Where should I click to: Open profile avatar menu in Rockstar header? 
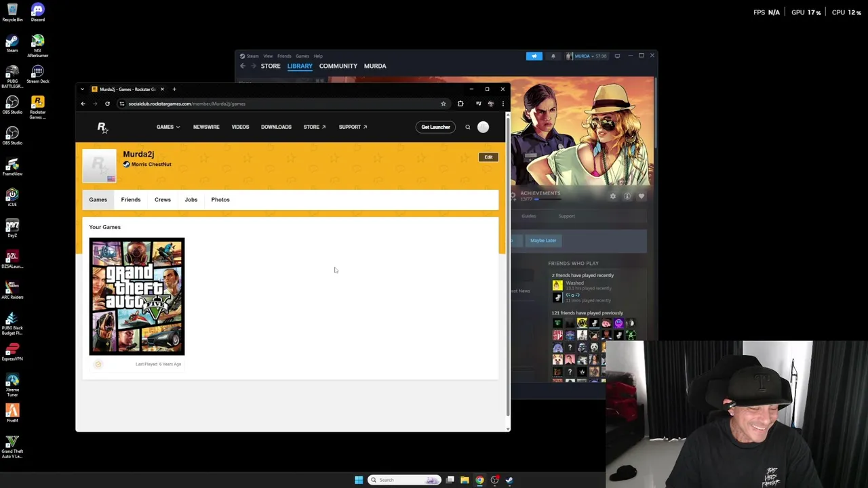coord(483,127)
